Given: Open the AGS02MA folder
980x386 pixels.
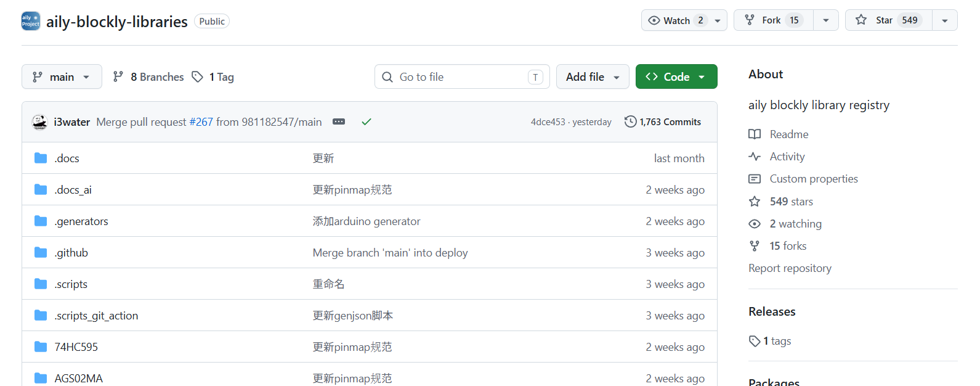Looking at the screenshot, I should 79,379.
